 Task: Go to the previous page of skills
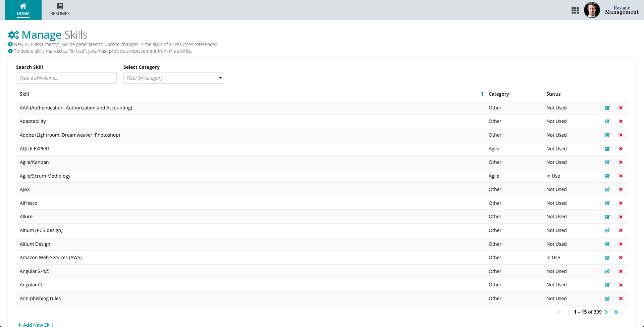coord(569,312)
